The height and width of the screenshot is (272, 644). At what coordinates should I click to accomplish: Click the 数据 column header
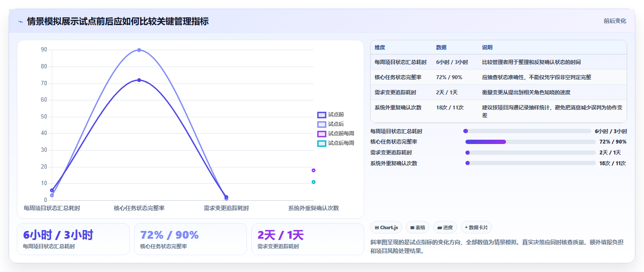point(441,48)
